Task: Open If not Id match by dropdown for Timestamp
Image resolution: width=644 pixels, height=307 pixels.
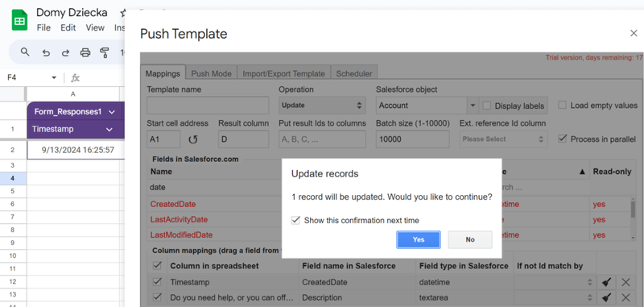Action: point(555,282)
